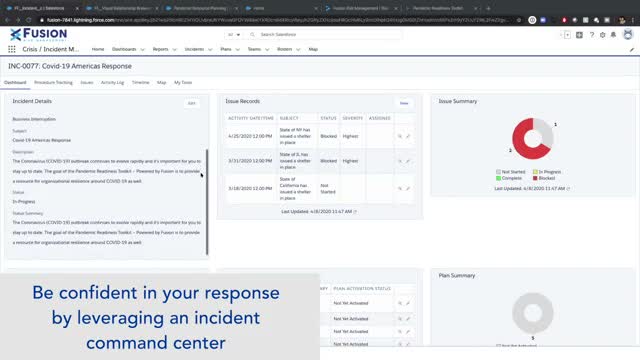Click the browser reload button
The height and width of the screenshot is (360, 640).
(29, 20)
